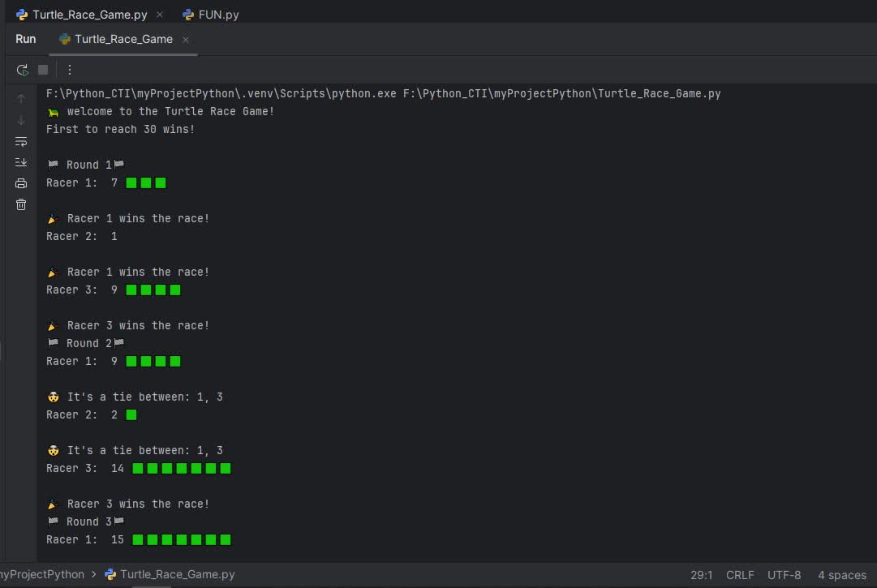The image size is (877, 588).
Task: Click the 'Racer 1: 7' output line
Action: pyautogui.click(x=106, y=182)
